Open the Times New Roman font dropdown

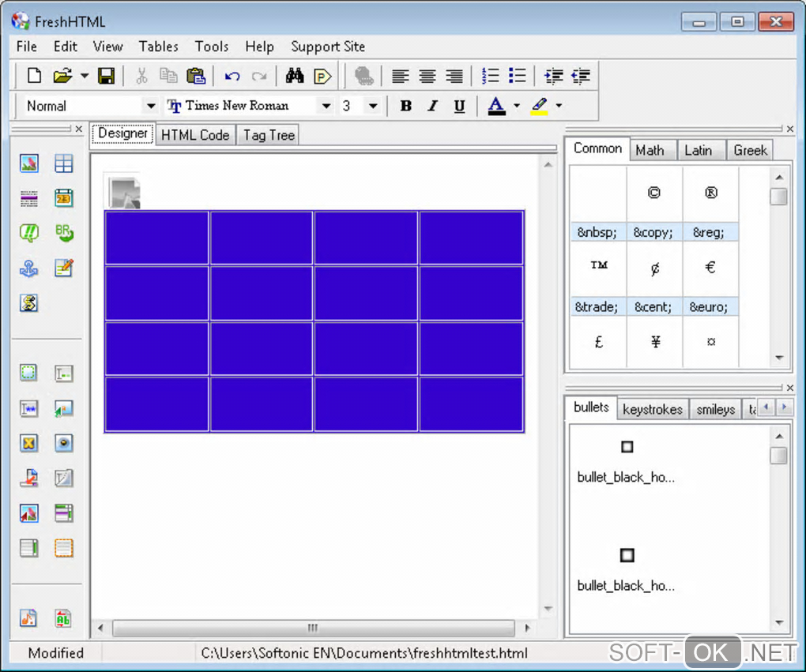coord(325,106)
